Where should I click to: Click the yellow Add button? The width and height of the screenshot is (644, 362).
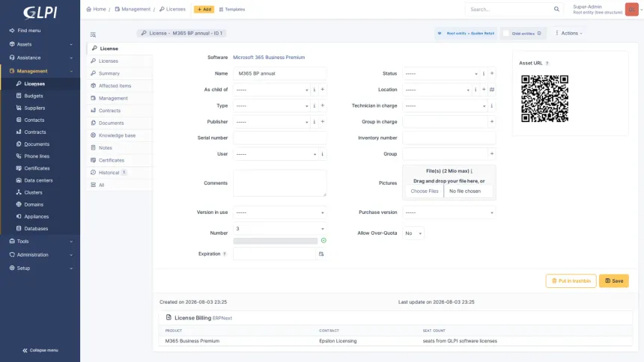[204, 9]
